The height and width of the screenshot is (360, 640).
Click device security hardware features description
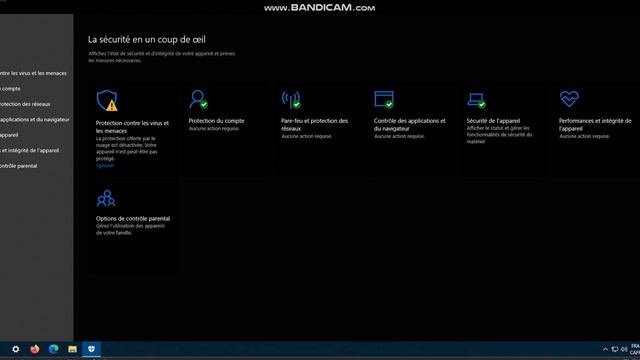(x=499, y=135)
